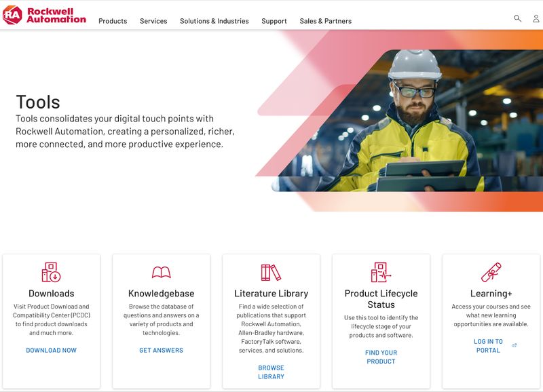Open LOG IN TO PORTAL link
Viewport: 543px width, 392px height.
[488, 346]
